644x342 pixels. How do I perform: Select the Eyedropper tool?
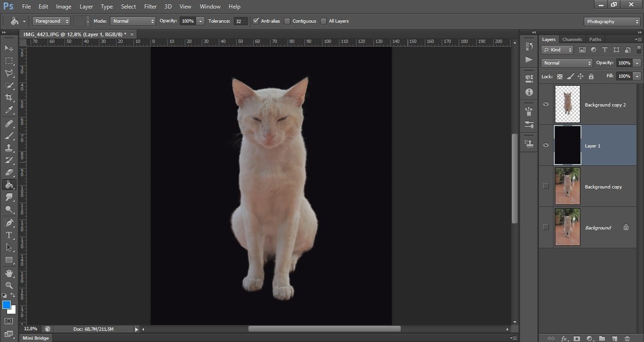pos(9,110)
